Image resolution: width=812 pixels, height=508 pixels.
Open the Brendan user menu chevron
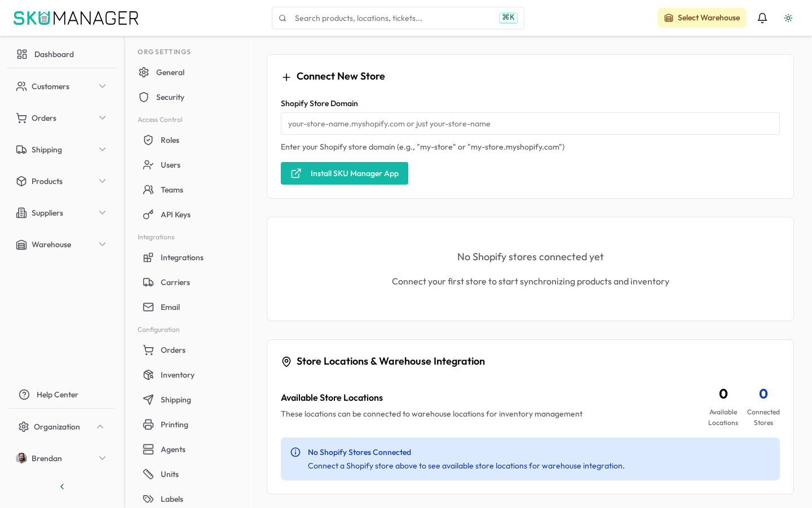coord(102,458)
